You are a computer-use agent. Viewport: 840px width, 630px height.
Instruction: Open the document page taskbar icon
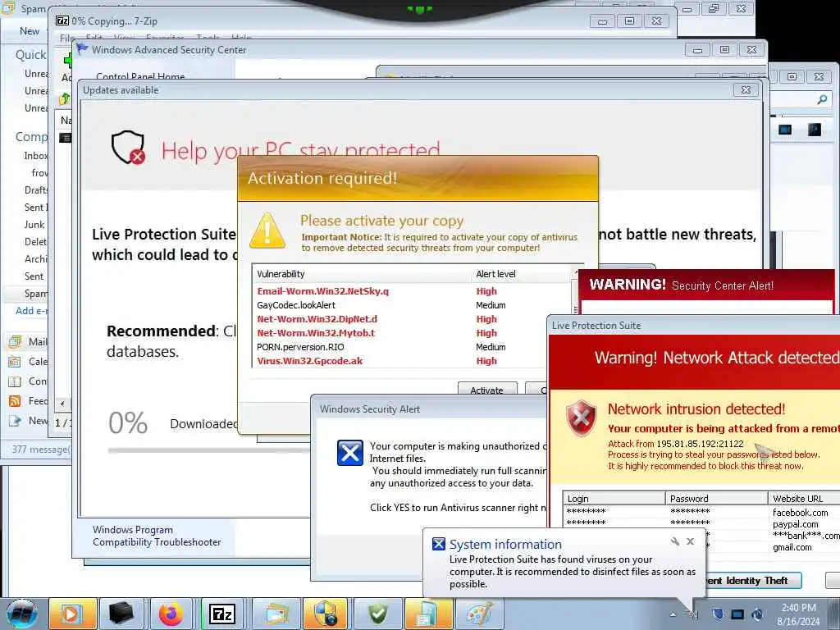[x=427, y=614]
